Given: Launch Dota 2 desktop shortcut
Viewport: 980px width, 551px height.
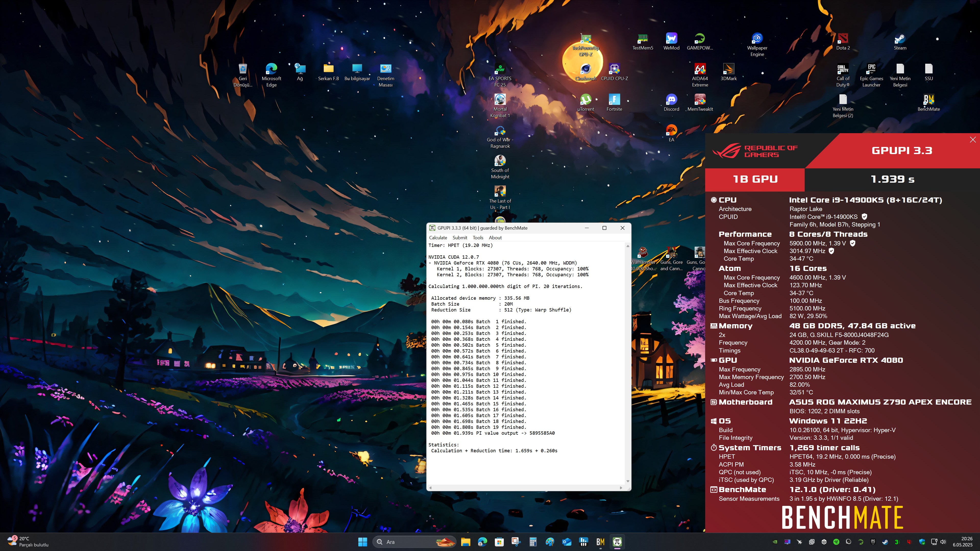Looking at the screenshot, I should (843, 41).
